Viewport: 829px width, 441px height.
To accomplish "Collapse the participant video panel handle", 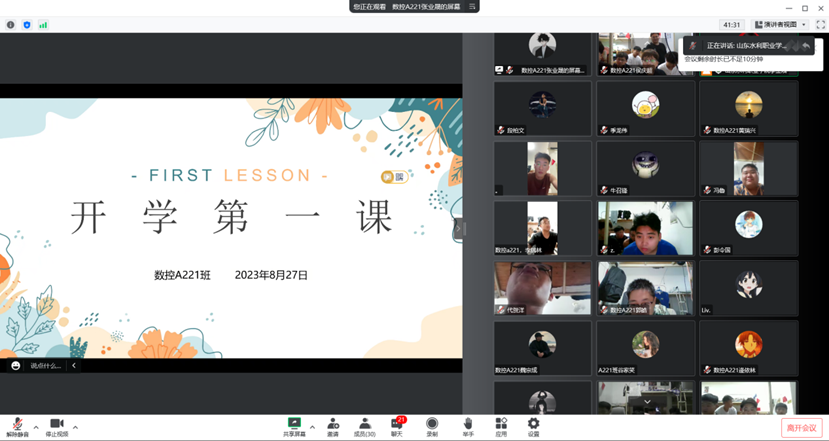I will pos(459,229).
